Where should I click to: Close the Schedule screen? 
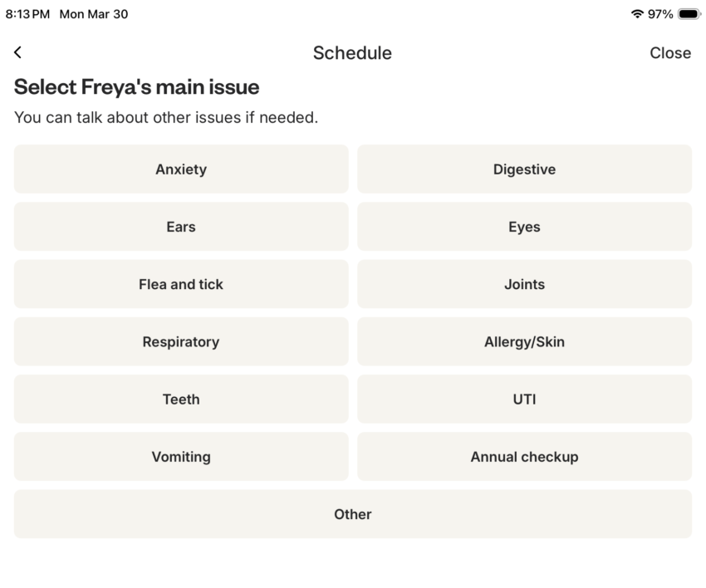pos(669,53)
